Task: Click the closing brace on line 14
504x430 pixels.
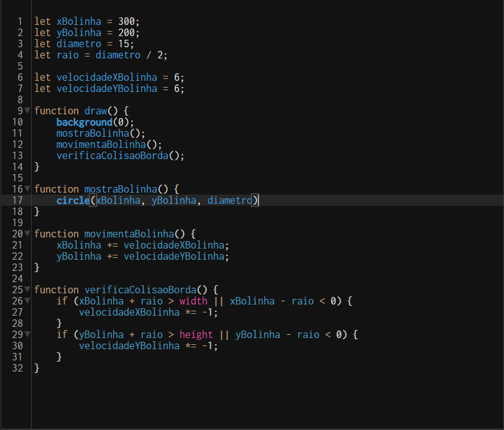Action: pos(37,167)
